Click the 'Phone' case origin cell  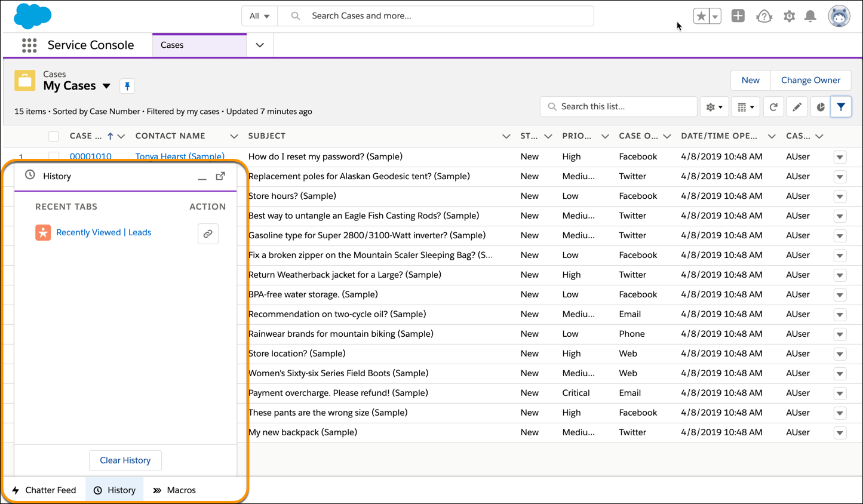pos(632,334)
